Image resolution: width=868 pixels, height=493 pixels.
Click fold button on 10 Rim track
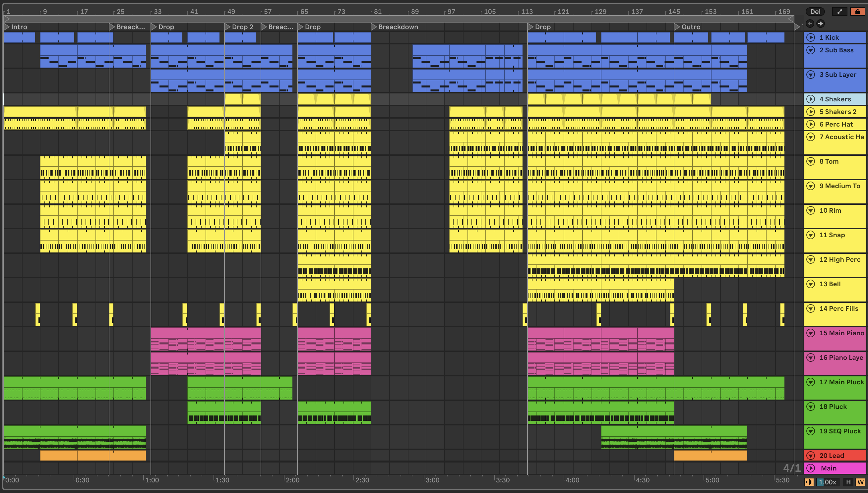click(x=811, y=211)
